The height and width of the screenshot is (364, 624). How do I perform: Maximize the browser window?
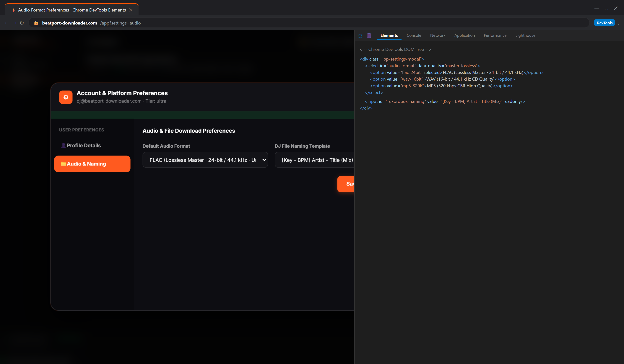coord(606,8)
